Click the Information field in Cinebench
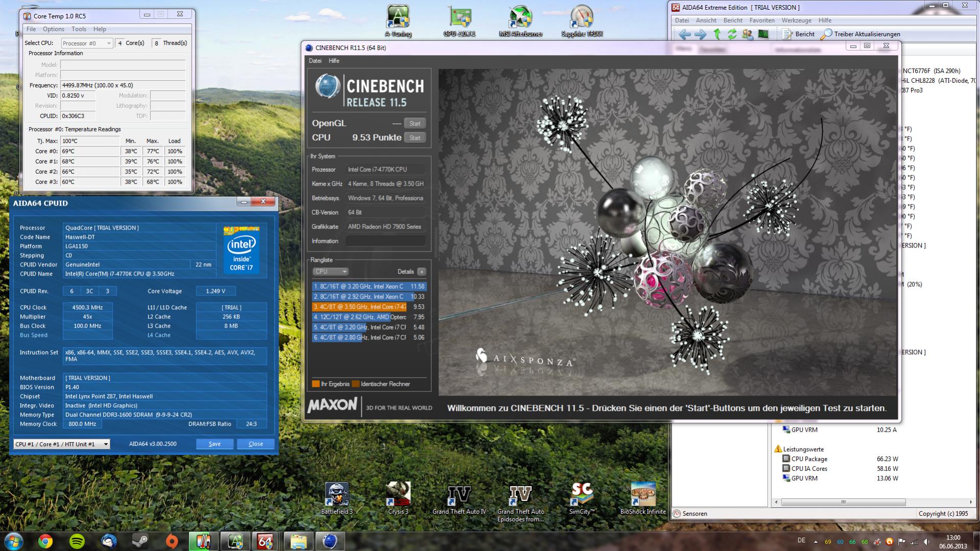Viewport: 980px width, 551px height. 386,241
